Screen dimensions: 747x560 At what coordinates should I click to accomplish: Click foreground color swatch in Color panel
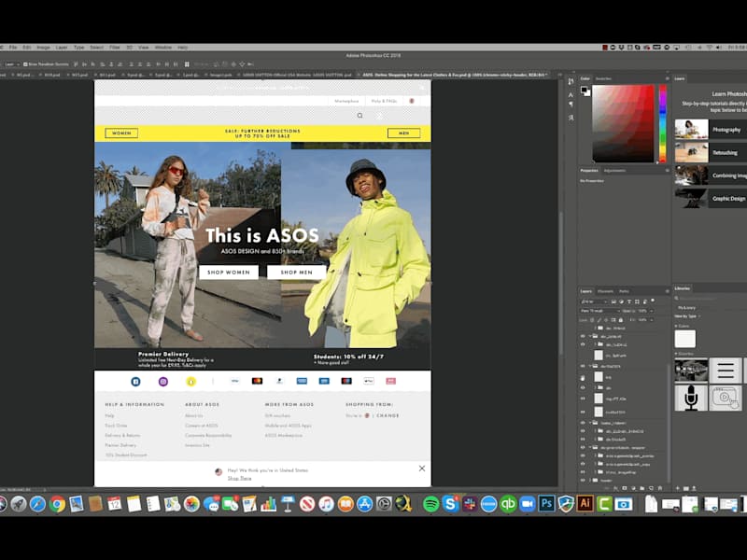click(x=585, y=89)
